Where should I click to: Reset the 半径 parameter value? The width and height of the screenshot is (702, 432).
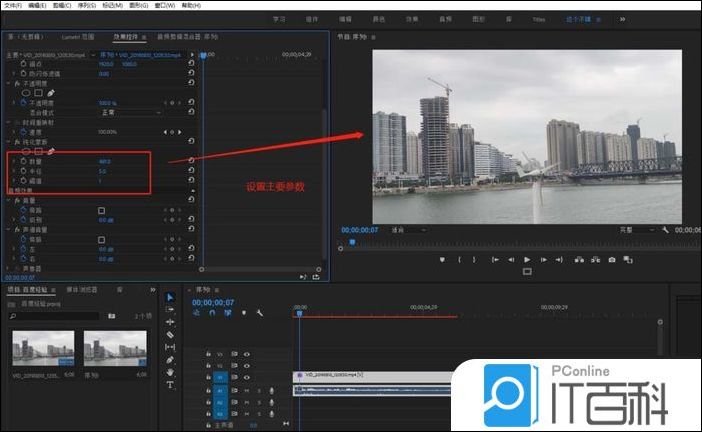click(x=190, y=171)
